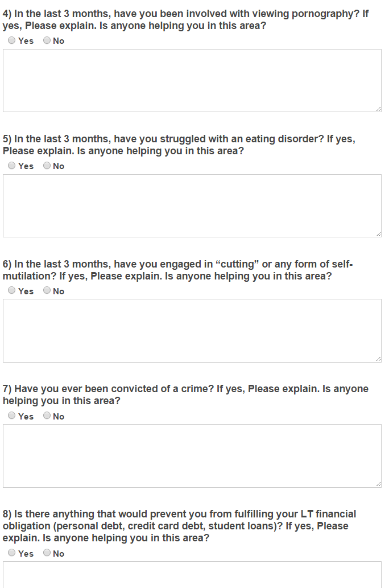Focus the eating disorder explanation text area
This screenshot has width=389, height=588.
coord(192,205)
